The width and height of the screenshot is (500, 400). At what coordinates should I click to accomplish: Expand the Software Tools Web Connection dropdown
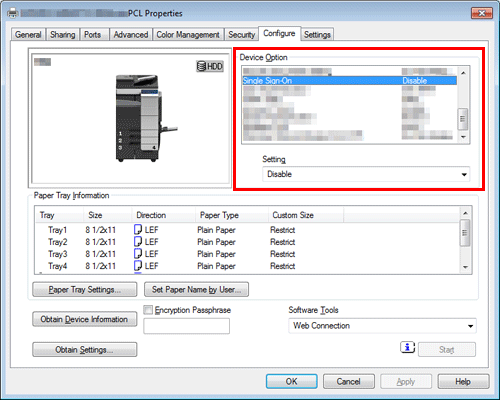pos(382,326)
